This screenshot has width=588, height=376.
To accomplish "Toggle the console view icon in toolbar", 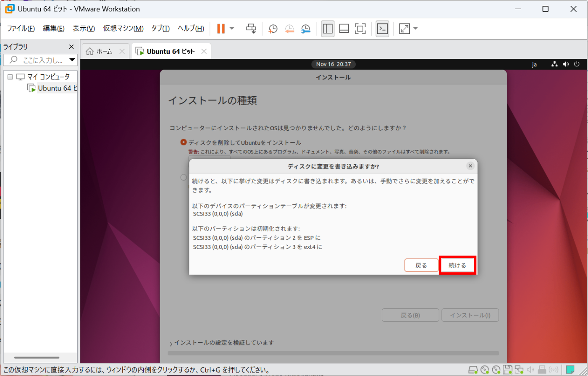I will (x=382, y=29).
